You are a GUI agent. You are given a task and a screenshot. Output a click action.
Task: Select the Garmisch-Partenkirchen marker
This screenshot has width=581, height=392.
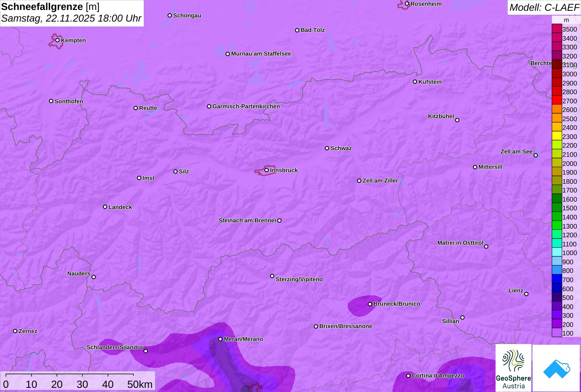209,107
